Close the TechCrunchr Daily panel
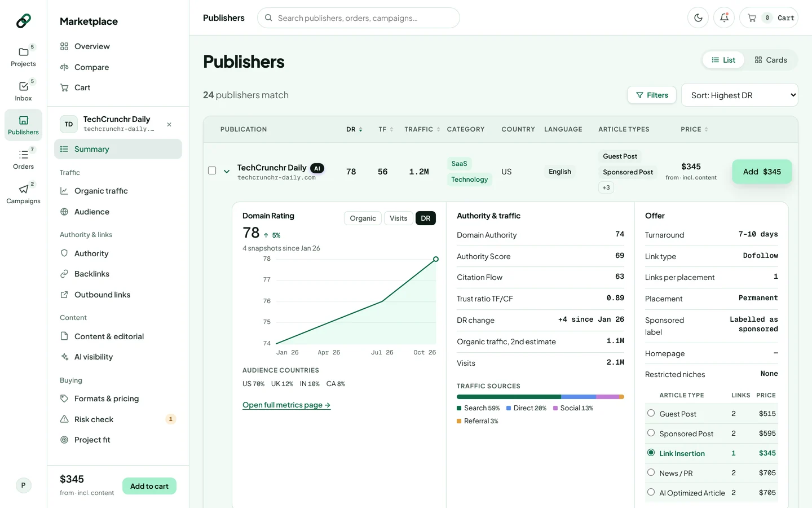812x508 pixels. 169,124
